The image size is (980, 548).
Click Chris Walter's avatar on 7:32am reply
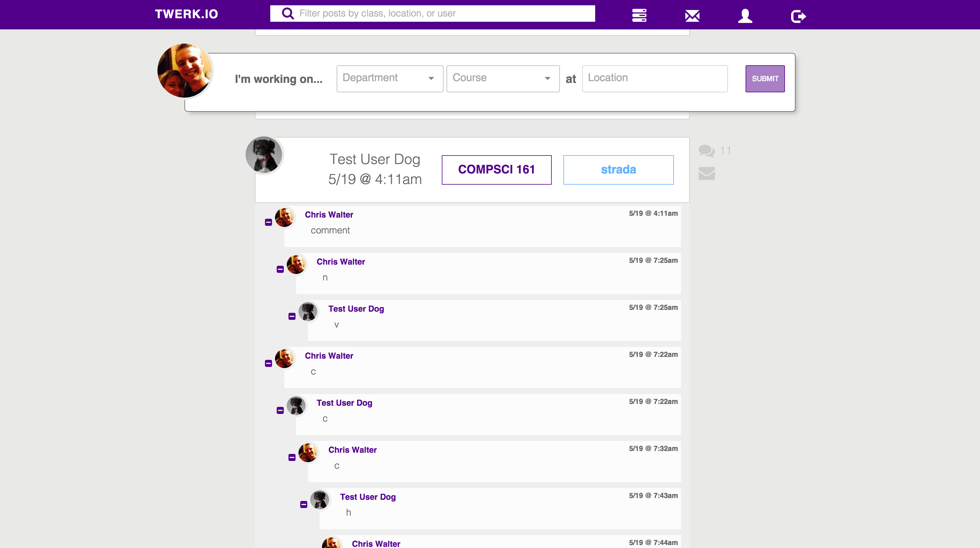click(308, 453)
